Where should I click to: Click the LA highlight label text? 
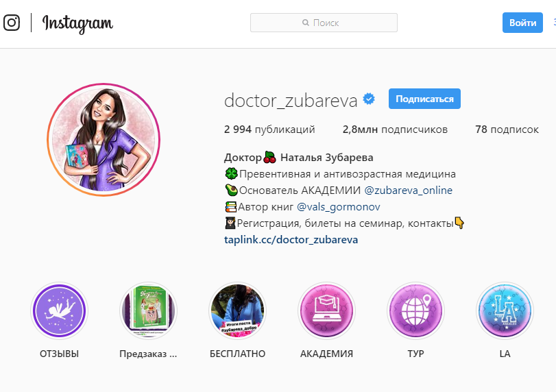(505, 354)
